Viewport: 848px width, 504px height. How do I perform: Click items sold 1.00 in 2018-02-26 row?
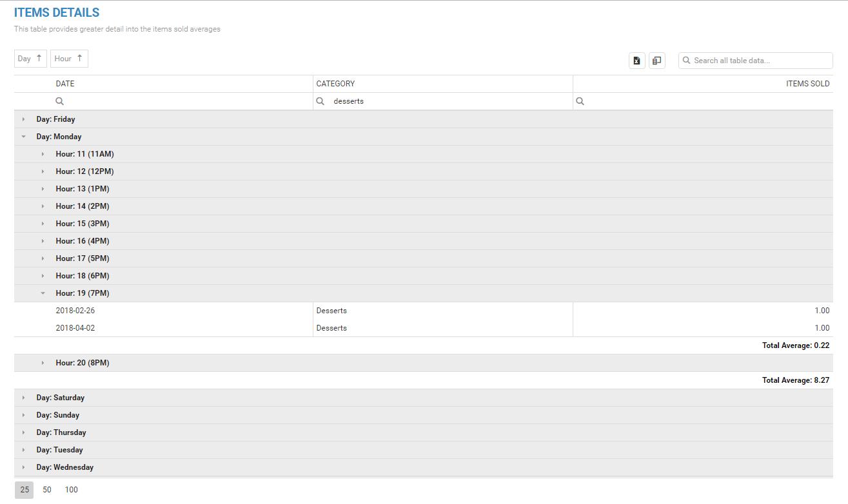click(703, 311)
